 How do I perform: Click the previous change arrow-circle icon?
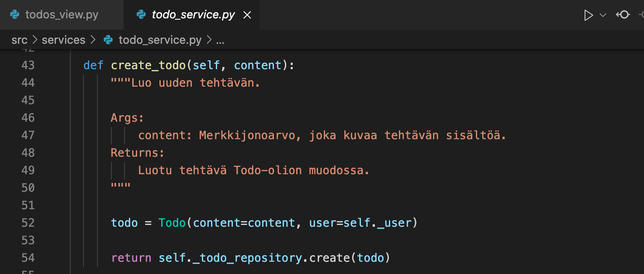(623, 15)
